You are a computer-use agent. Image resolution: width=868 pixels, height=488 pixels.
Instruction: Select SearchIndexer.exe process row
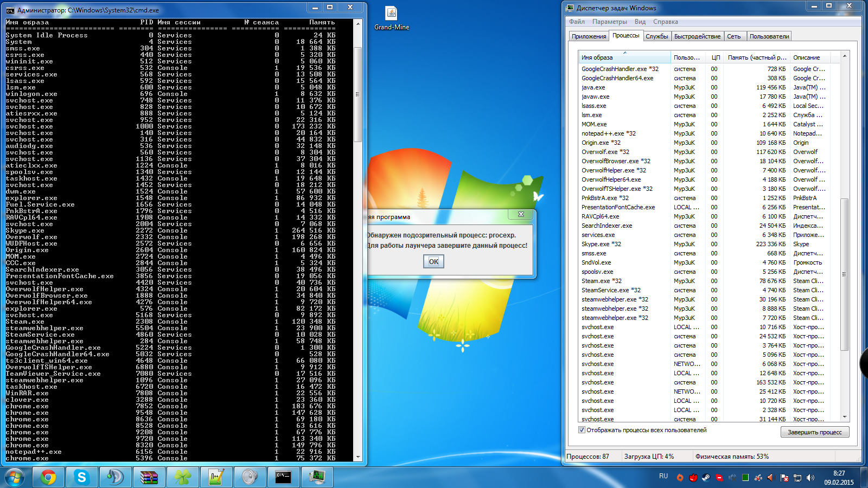click(709, 226)
